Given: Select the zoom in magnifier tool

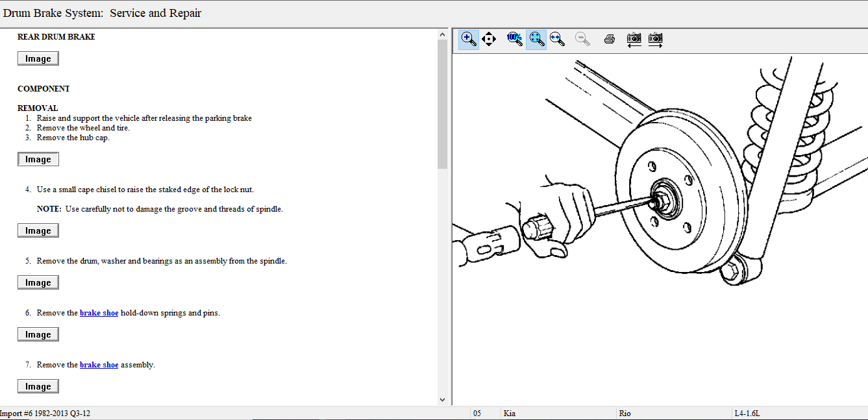Looking at the screenshot, I should [x=469, y=39].
